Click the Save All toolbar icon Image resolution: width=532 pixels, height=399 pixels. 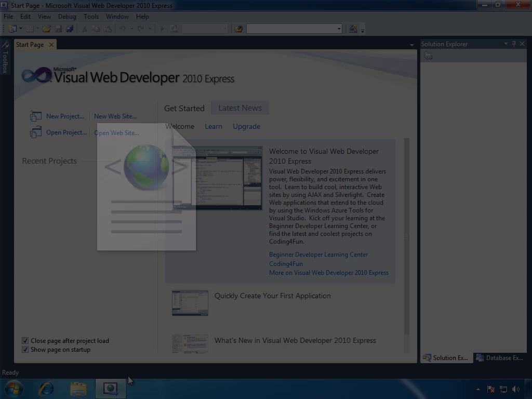tap(70, 29)
